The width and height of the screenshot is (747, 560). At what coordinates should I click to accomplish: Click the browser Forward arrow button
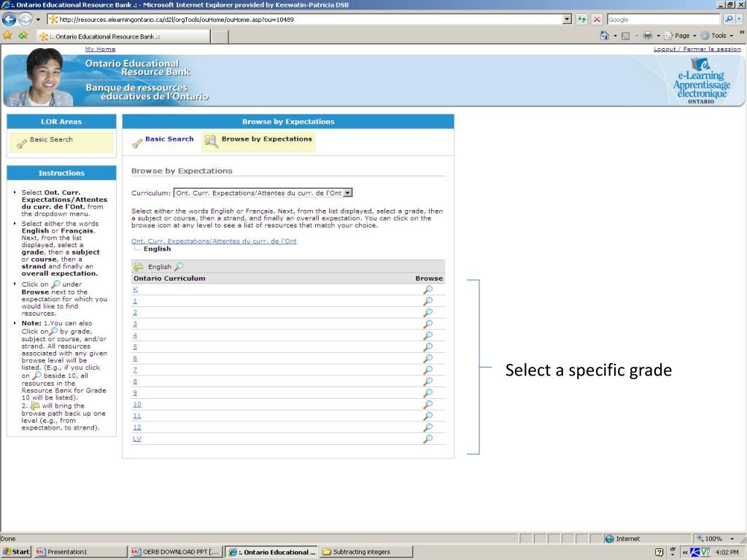coord(26,20)
